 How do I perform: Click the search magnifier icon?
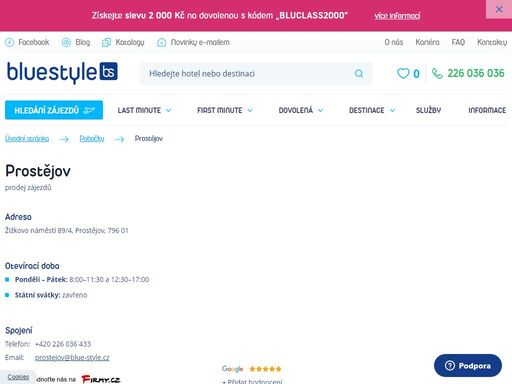pyautogui.click(x=359, y=74)
